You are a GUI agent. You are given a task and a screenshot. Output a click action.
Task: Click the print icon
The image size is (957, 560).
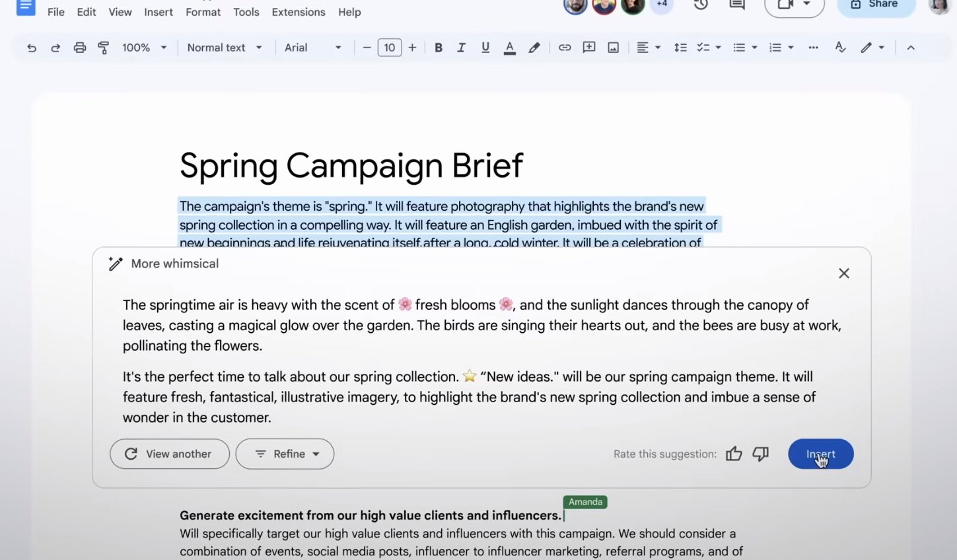pos(80,48)
